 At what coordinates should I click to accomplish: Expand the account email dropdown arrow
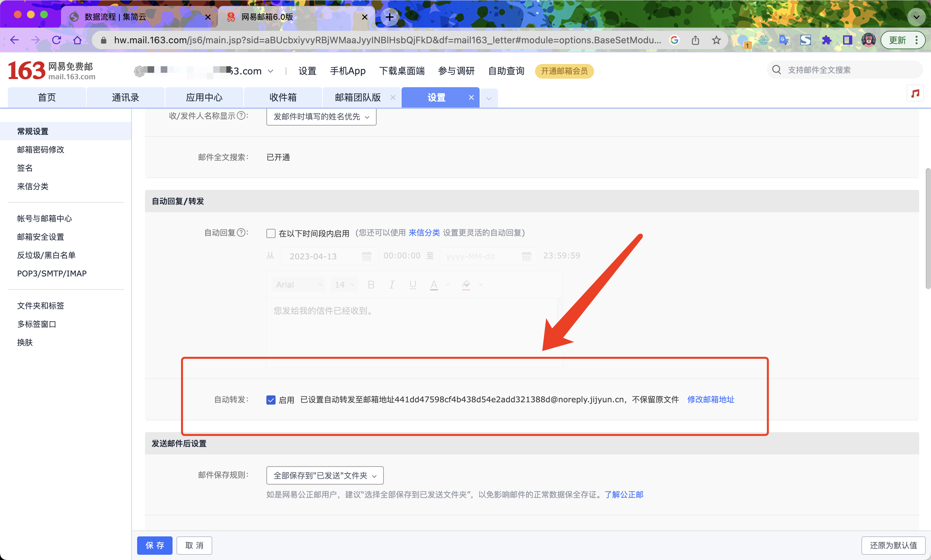270,71
